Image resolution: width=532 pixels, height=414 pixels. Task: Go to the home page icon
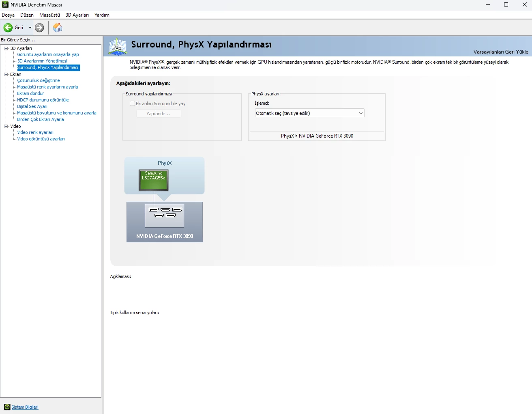click(58, 28)
